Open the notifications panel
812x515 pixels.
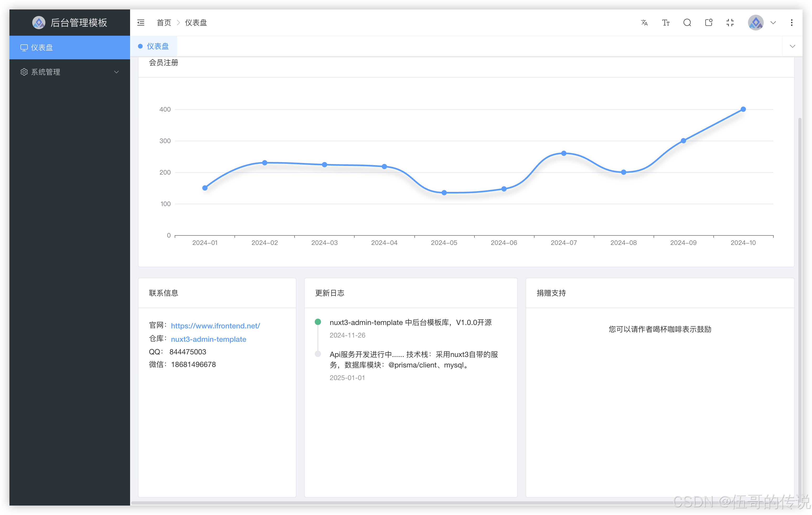(x=708, y=22)
